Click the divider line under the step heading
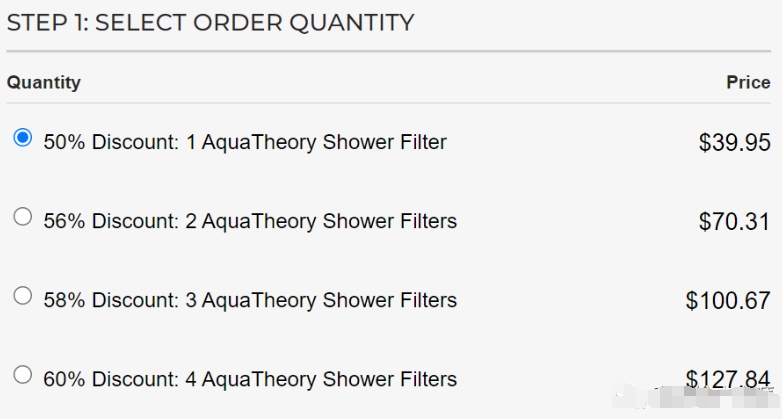Viewport: 782px width, 419px height. 389,51
